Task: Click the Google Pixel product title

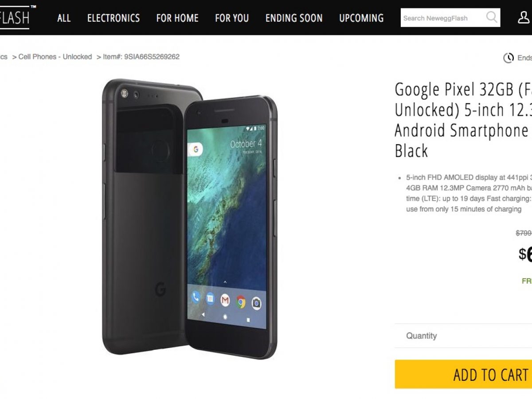Action: (463, 120)
